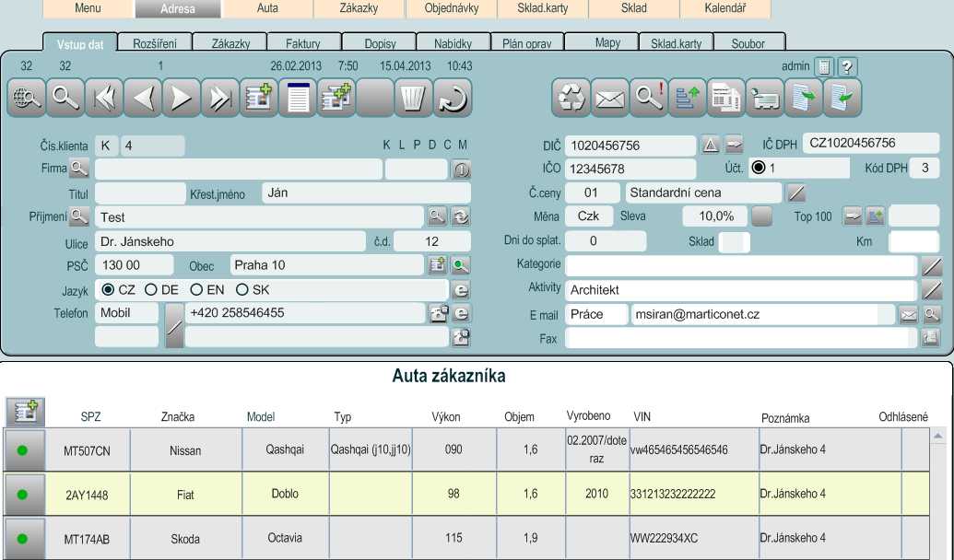Click the green magnifier next to Obec
Screen dimensions: 954x560
tap(461, 265)
